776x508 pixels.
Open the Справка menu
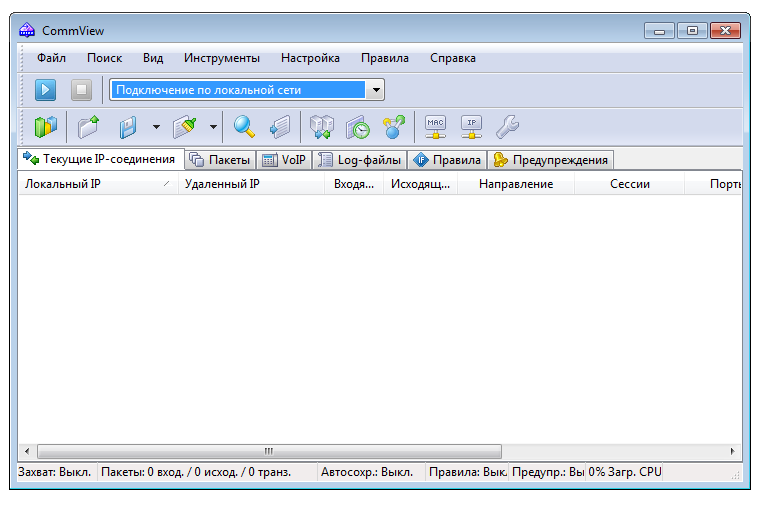click(x=453, y=58)
